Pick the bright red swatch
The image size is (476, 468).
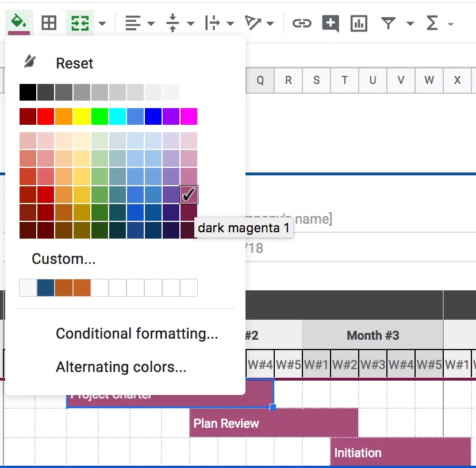click(x=46, y=116)
